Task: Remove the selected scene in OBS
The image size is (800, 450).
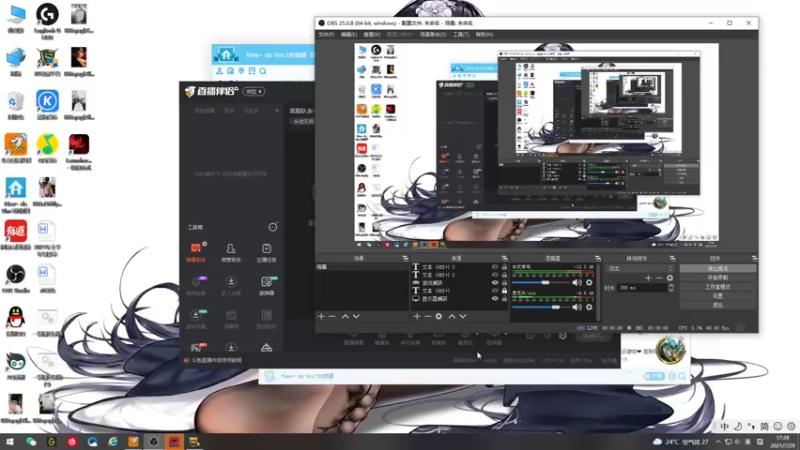Action: tap(332, 316)
